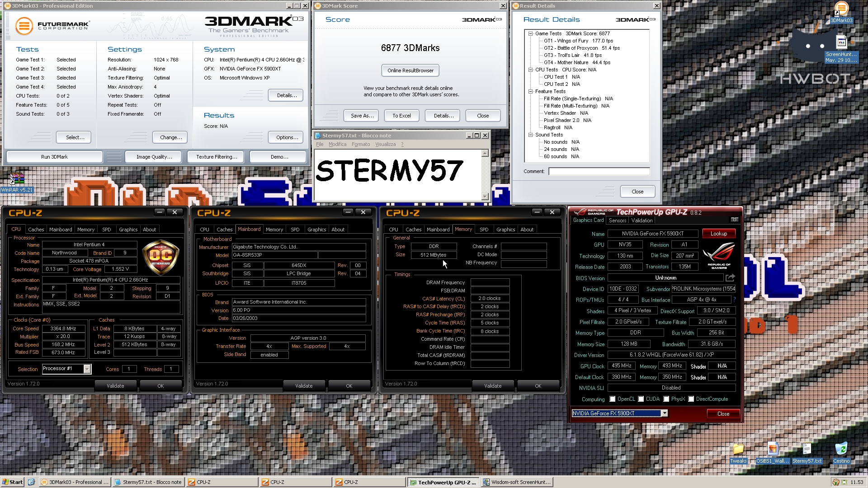Open the Formato menu in Blocco note
This screenshot has height=488, width=868.
click(361, 144)
